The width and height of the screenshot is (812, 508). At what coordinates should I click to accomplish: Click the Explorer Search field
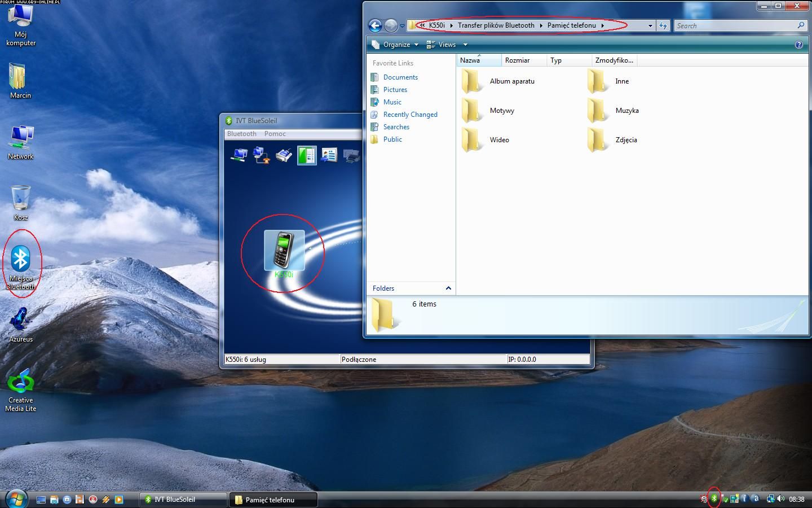pos(740,25)
